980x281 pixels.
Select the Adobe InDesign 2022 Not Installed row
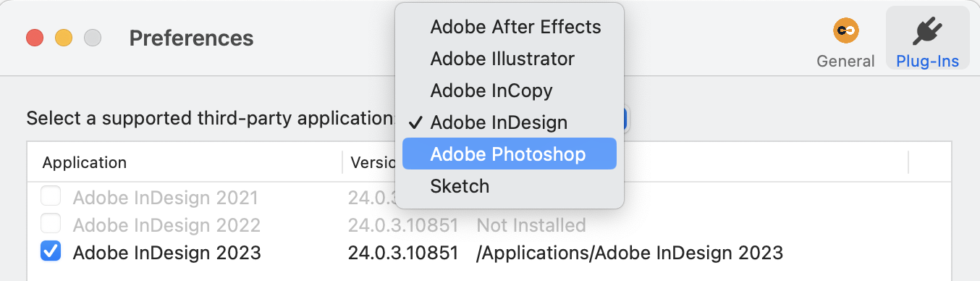tap(489, 225)
